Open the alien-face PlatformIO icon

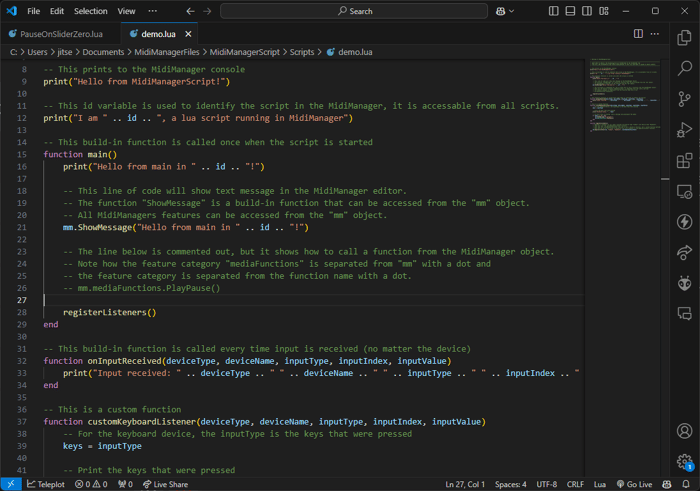coord(684,283)
